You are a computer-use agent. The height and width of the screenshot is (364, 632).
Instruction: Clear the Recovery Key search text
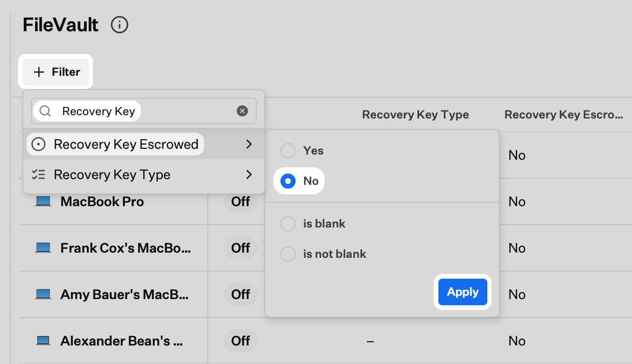click(242, 111)
